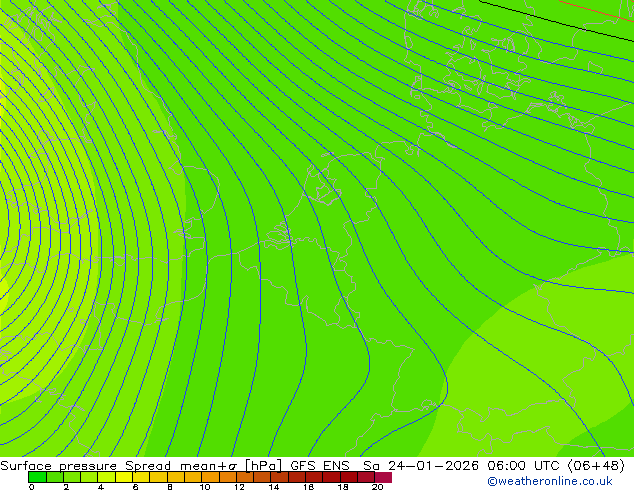Click the 'Surface pressure' title text
This screenshot has width=634, height=490.
(59, 466)
